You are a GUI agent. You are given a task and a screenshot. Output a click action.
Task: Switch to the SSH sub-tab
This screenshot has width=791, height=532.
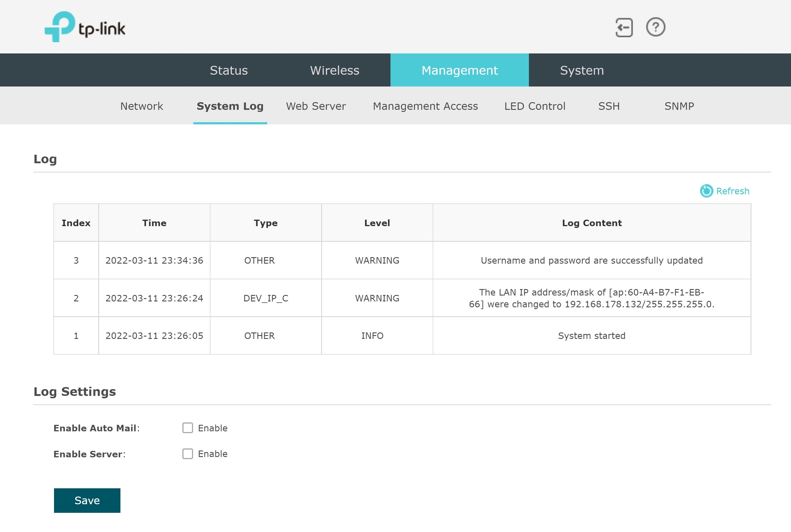click(609, 106)
